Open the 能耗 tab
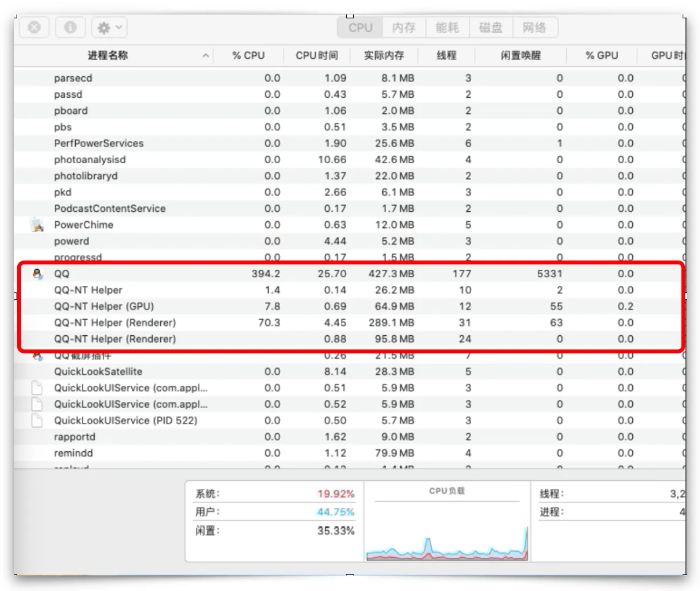This screenshot has height=591, width=700. (447, 27)
